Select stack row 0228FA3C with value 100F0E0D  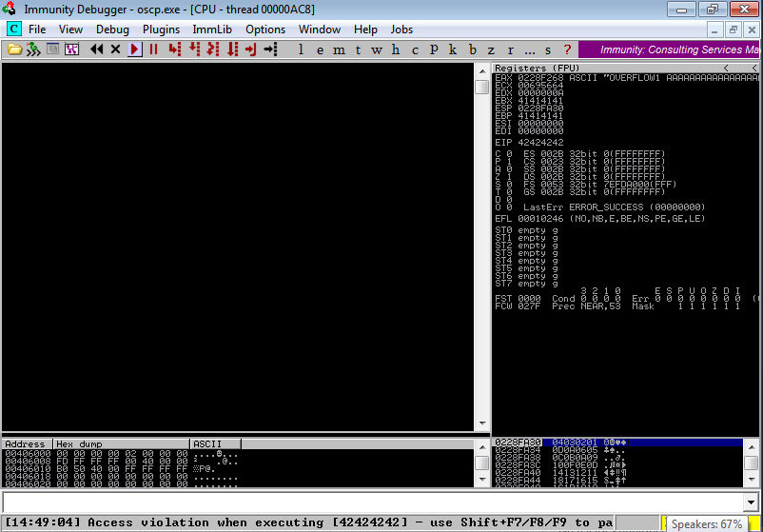[x=618, y=465]
